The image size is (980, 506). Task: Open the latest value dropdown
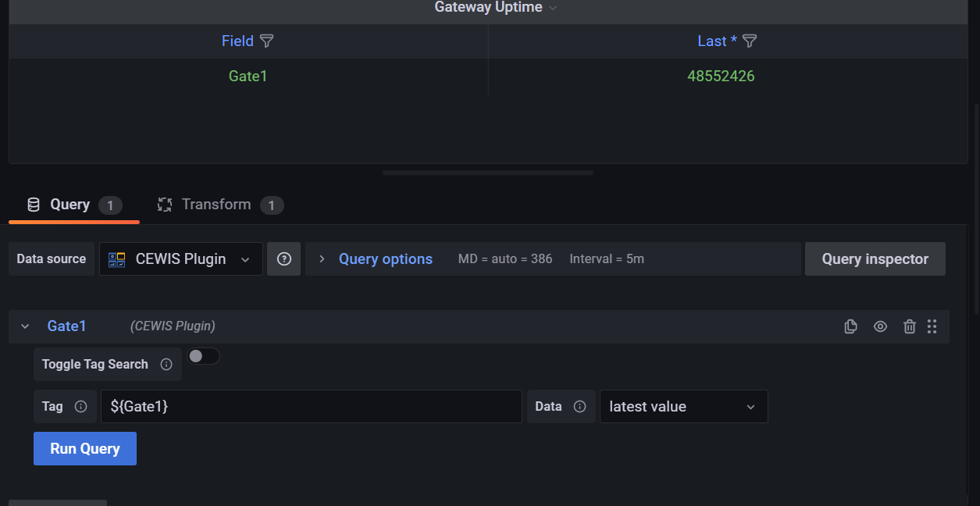pyautogui.click(x=683, y=406)
